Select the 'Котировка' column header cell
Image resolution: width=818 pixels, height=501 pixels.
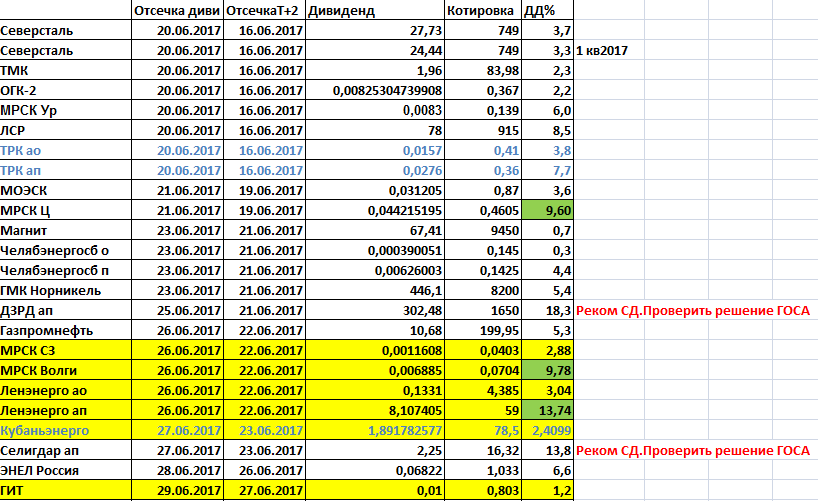(x=483, y=10)
